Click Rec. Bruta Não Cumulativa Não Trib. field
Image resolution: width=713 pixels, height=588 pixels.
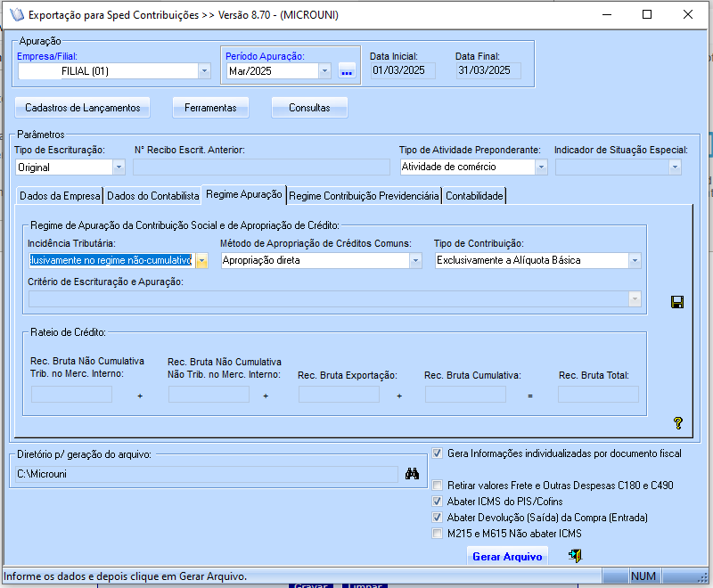209,395
